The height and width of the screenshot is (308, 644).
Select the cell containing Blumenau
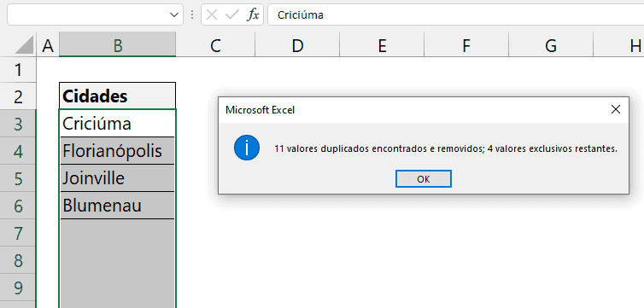(x=118, y=206)
